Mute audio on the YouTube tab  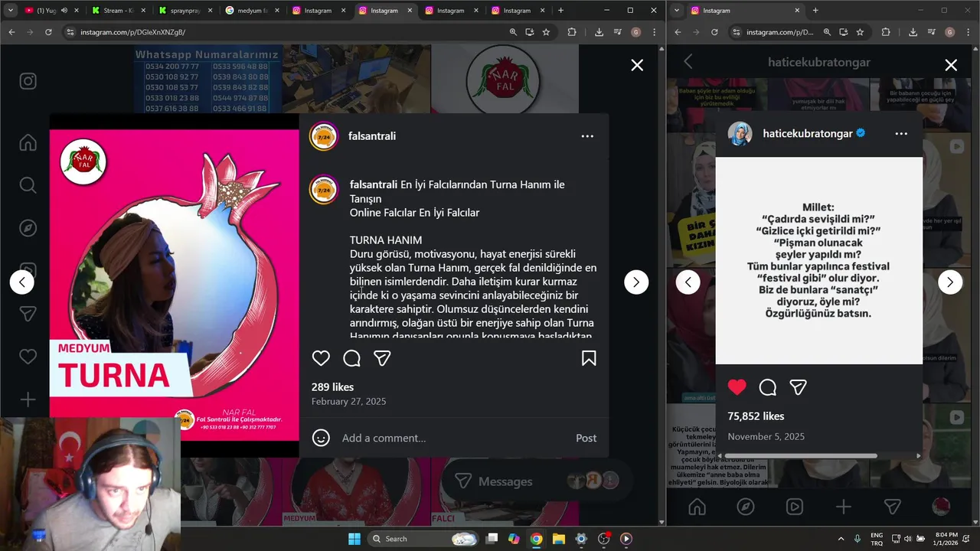[64, 11]
